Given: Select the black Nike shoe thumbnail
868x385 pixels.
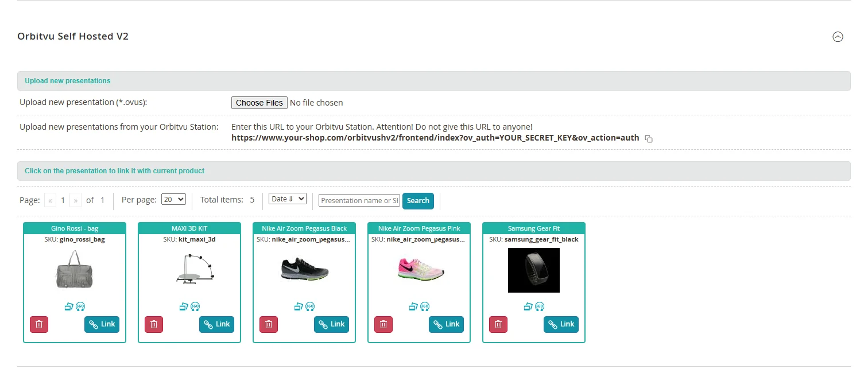Looking at the screenshot, I should pos(305,269).
